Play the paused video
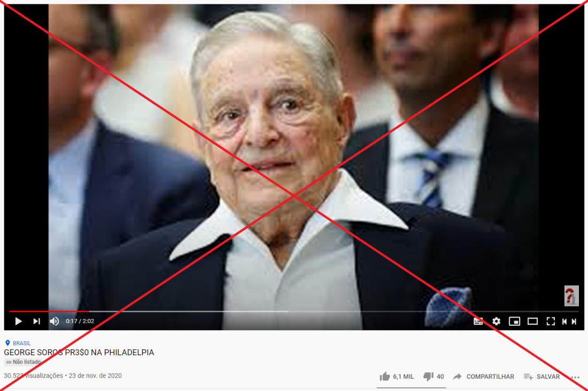Screen dimensions: 588x391 (18, 321)
